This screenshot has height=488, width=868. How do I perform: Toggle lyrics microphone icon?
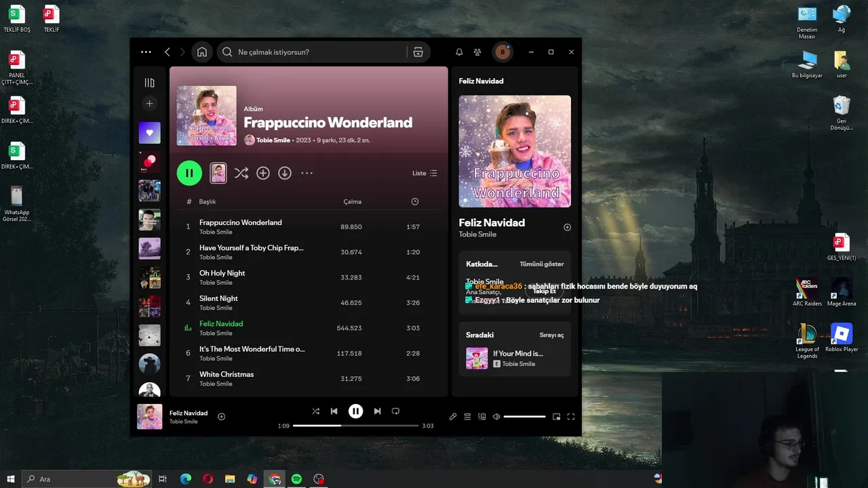pos(453,417)
